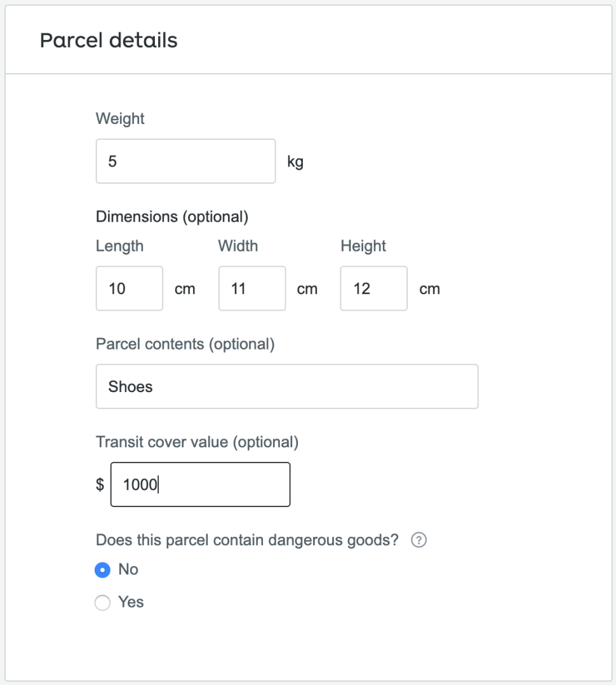The width and height of the screenshot is (616, 685).
Task: Click the Transit cover value (optional) label
Action: click(x=197, y=442)
